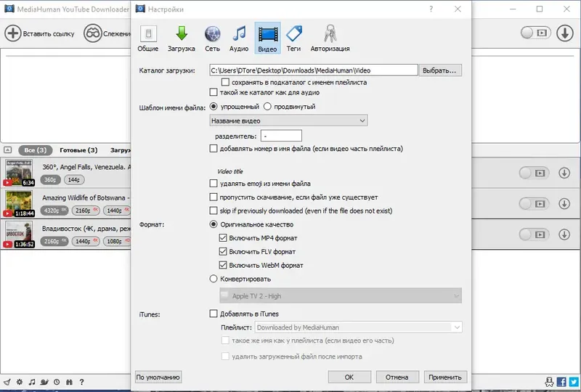Open the Общие settings tab
This screenshot has height=392, width=581.
[148, 38]
